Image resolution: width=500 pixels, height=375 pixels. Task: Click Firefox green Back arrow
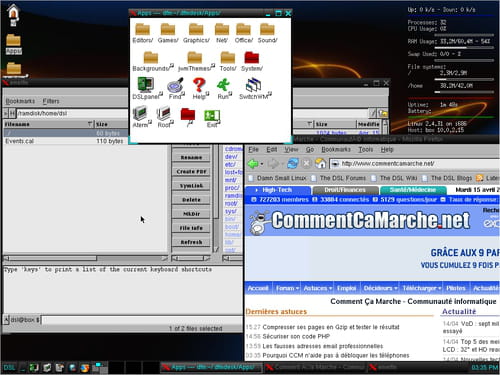pos(253,164)
